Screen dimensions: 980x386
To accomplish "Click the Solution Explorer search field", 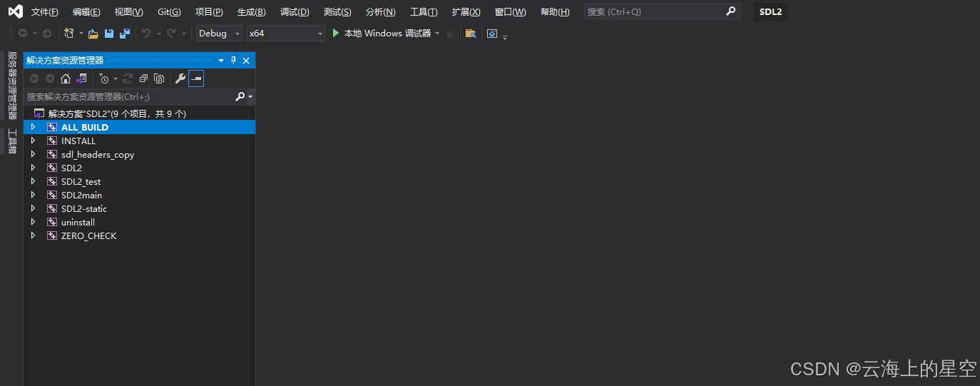I will click(x=140, y=96).
